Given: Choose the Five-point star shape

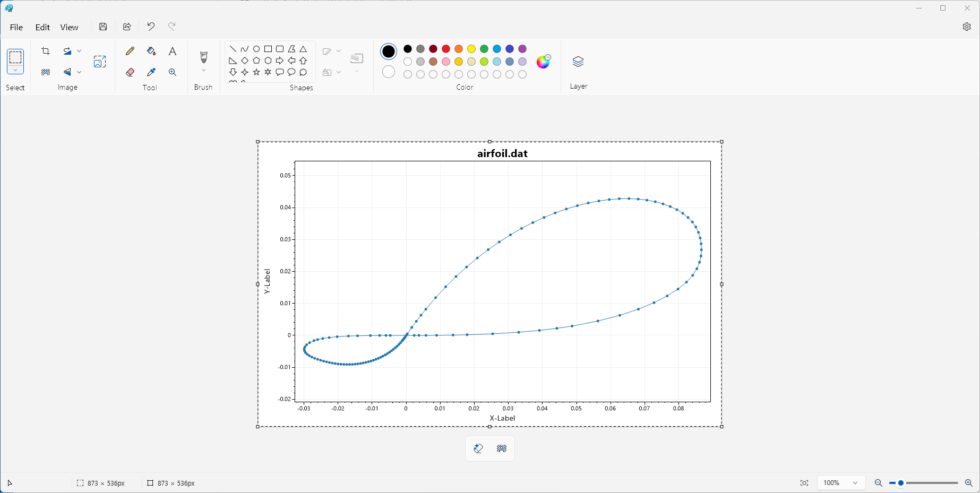Looking at the screenshot, I should point(256,72).
